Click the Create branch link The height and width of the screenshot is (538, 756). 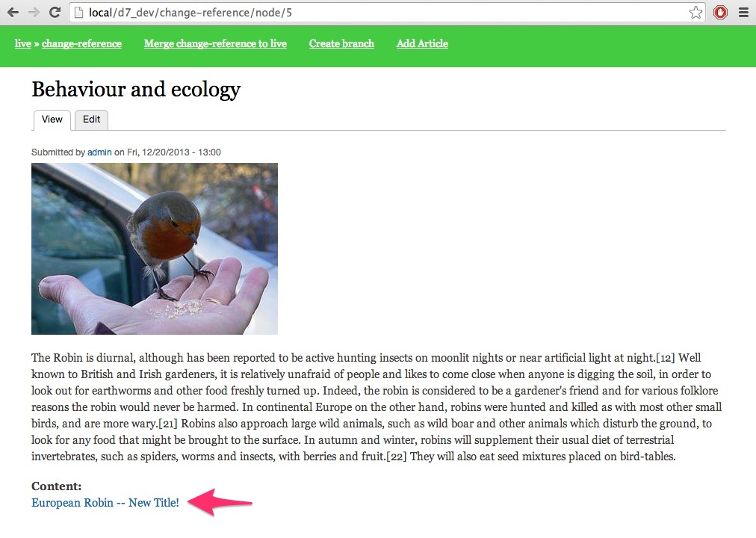pyautogui.click(x=341, y=43)
